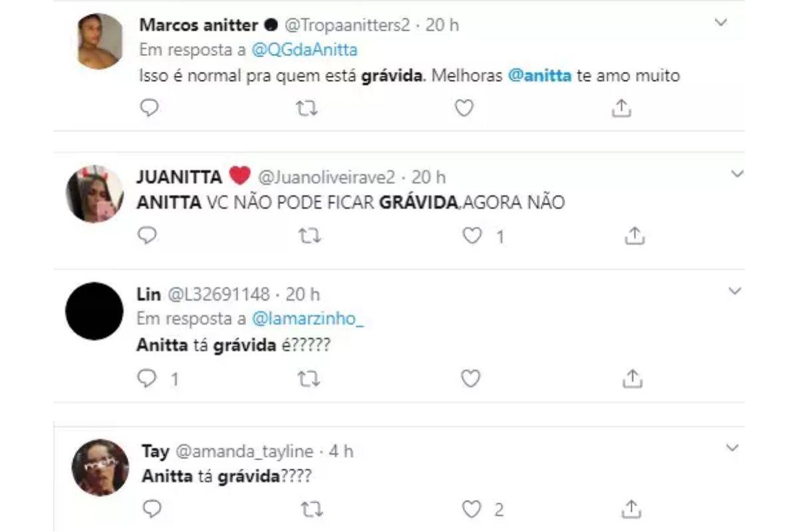Image resolution: width=798 pixels, height=532 pixels.
Task: Retweet JUANITTA's tweet
Action: 307,235
